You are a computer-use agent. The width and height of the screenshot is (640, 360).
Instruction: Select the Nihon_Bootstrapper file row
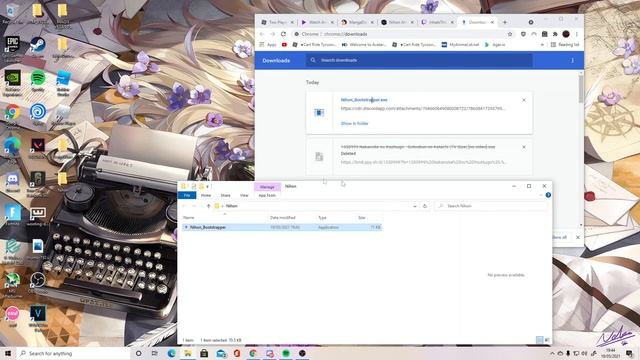282,227
